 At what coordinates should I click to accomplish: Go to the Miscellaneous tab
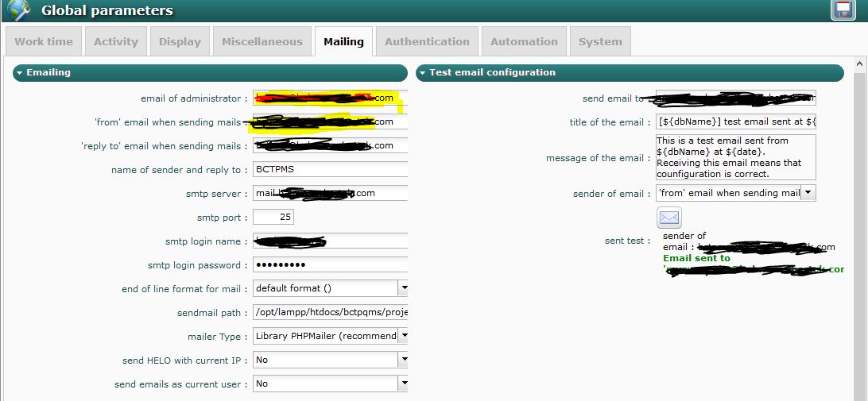pos(262,41)
